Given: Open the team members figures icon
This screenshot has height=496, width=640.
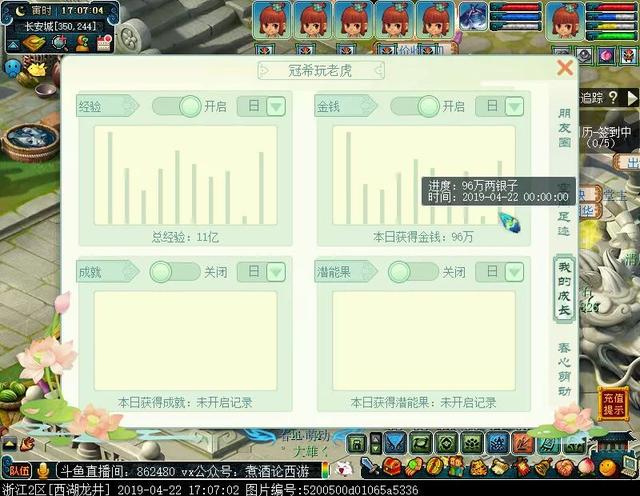Looking at the screenshot, I should (457, 467).
